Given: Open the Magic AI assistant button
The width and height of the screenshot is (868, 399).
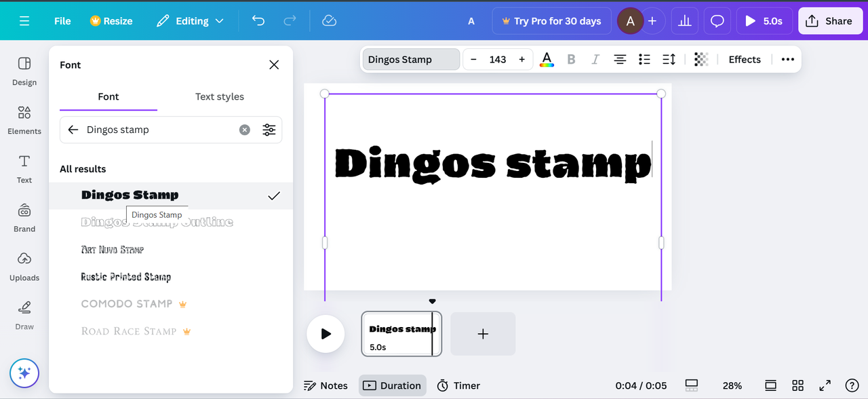Looking at the screenshot, I should pyautogui.click(x=24, y=373).
